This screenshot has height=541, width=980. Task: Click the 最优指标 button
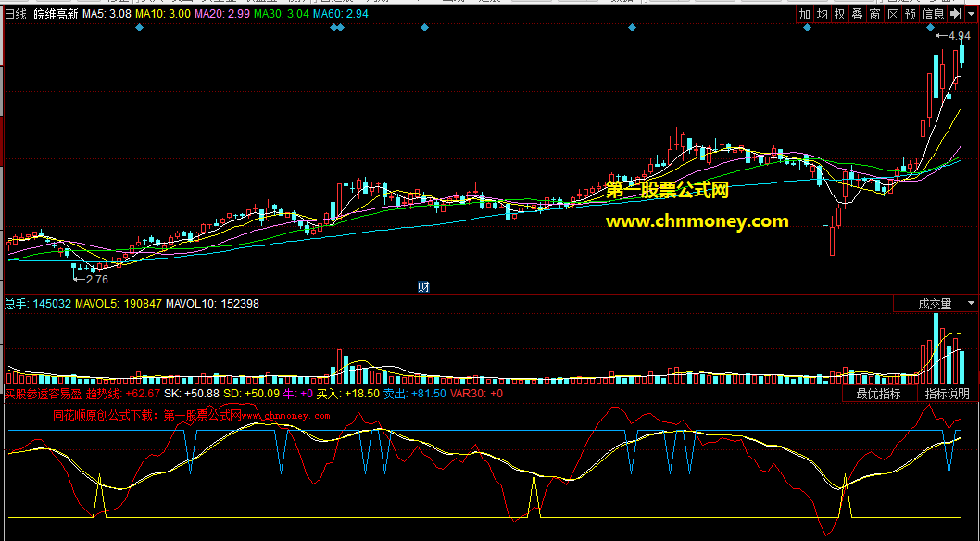(879, 394)
